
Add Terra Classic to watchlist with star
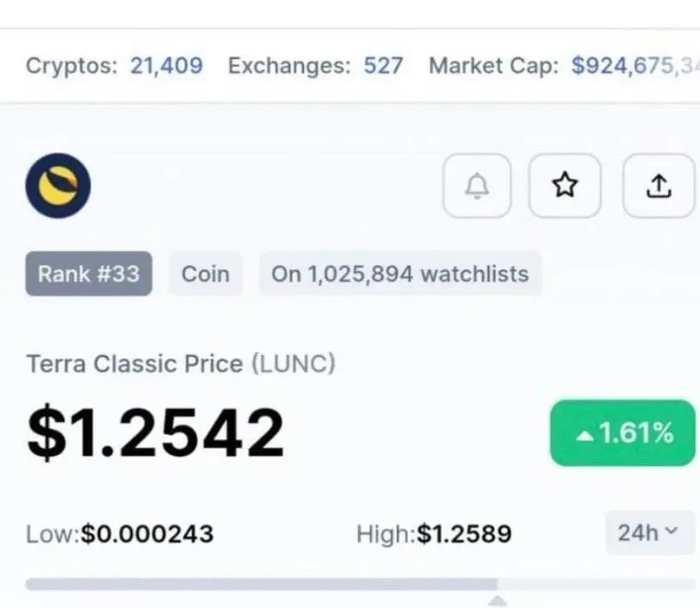click(x=565, y=186)
